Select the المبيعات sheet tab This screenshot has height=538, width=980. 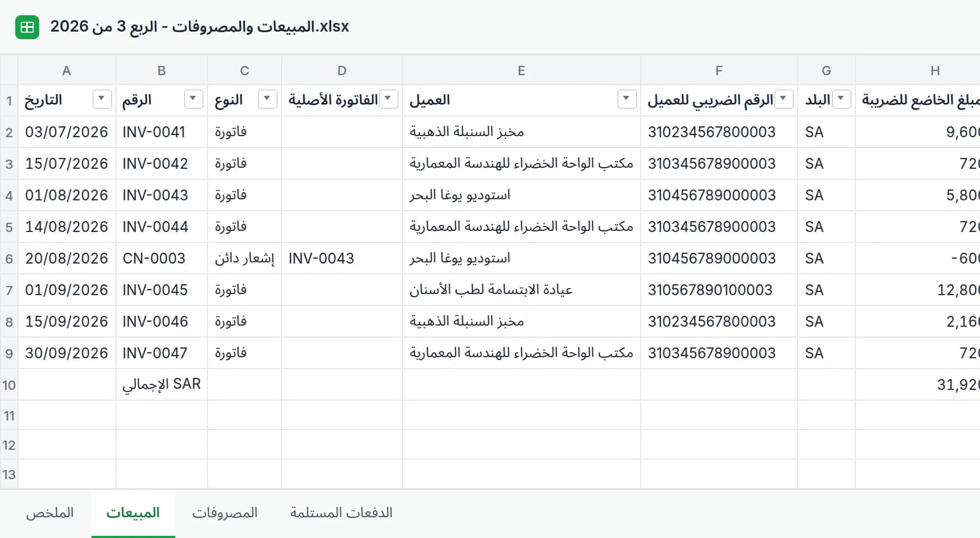coord(133,513)
